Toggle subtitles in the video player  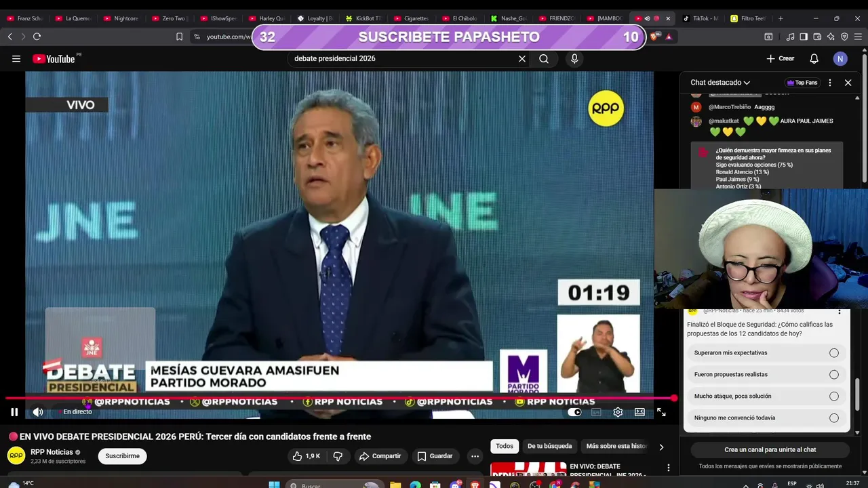[x=596, y=411]
